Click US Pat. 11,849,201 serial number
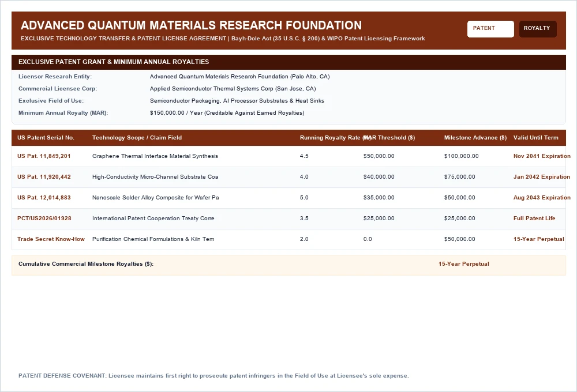This screenshot has width=577, height=392. pyautogui.click(x=44, y=156)
